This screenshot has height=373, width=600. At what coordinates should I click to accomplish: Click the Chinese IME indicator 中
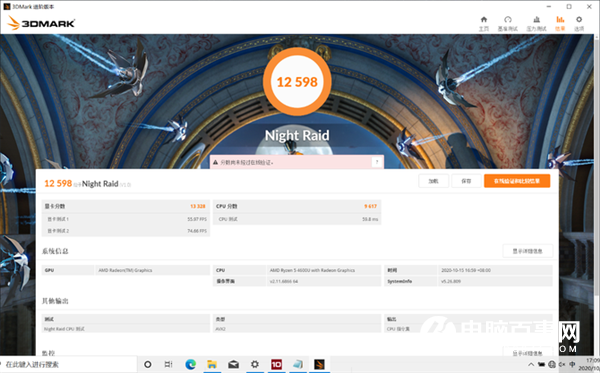(572, 365)
